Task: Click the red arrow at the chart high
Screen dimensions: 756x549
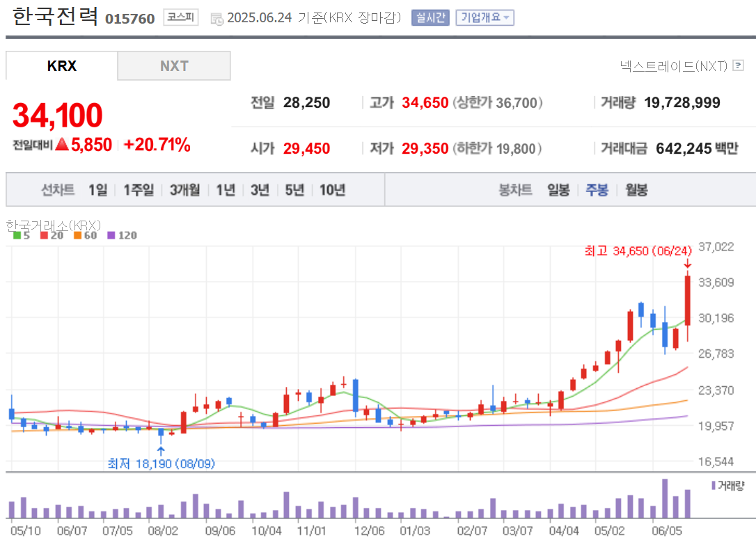Action: point(687,264)
